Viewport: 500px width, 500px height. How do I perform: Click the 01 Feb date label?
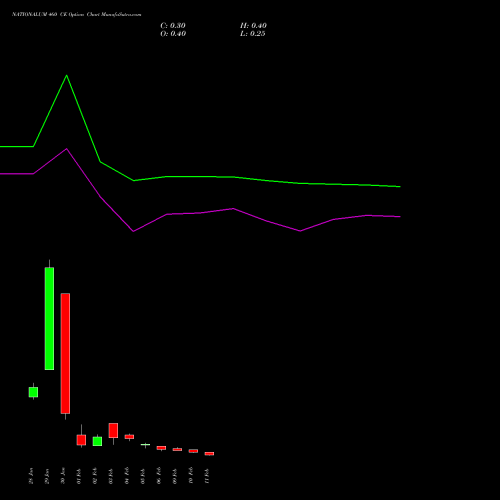79,476
